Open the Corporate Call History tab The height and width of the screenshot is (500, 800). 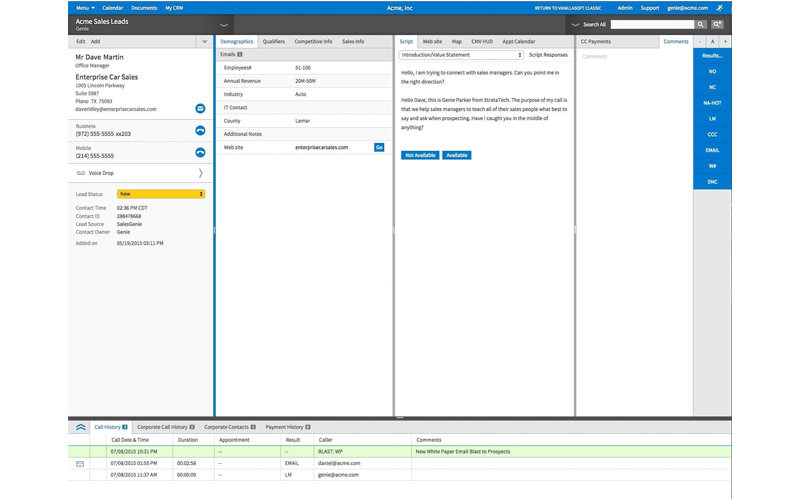165,427
